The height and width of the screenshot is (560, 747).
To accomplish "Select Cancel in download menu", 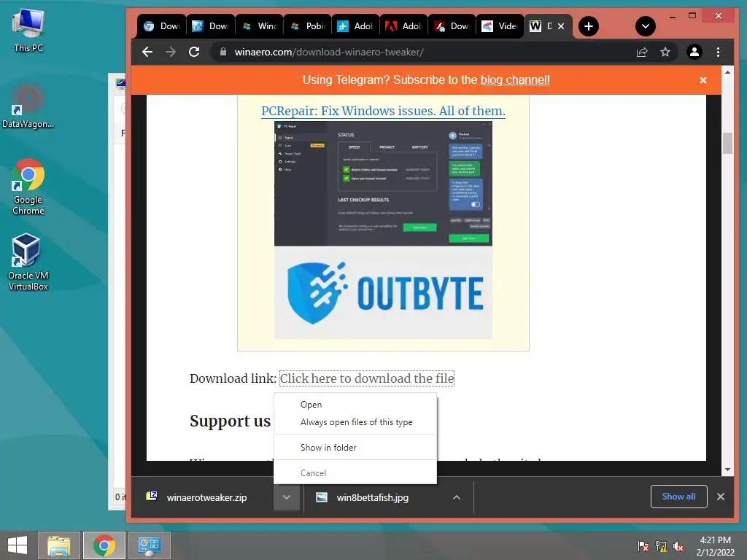I will tap(355, 472).
